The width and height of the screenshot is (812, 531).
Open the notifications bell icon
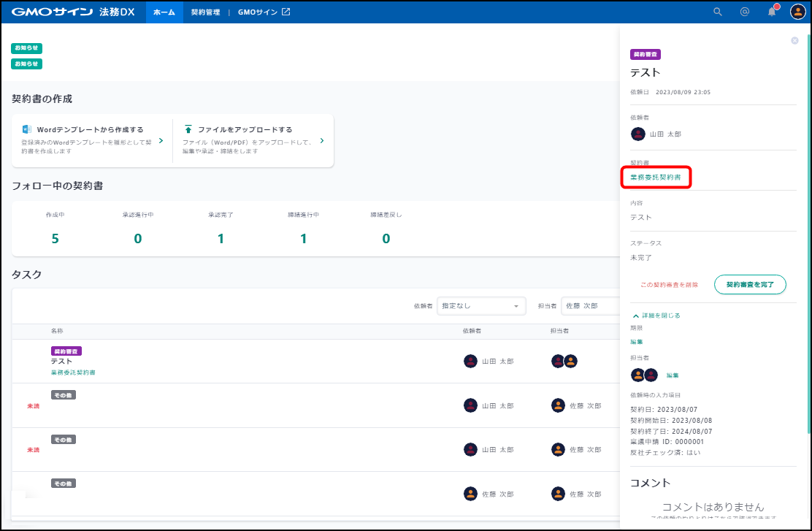coord(771,12)
